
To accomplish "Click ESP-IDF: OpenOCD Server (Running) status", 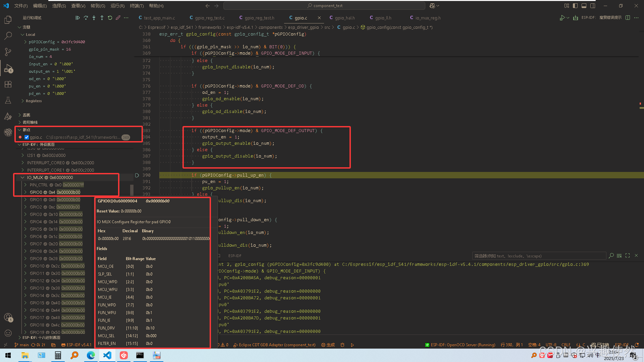I will [460, 345].
